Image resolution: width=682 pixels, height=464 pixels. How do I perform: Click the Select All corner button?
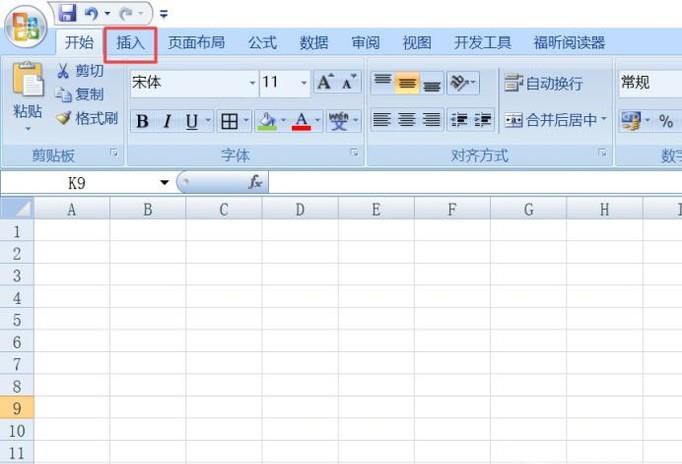[x=17, y=208]
